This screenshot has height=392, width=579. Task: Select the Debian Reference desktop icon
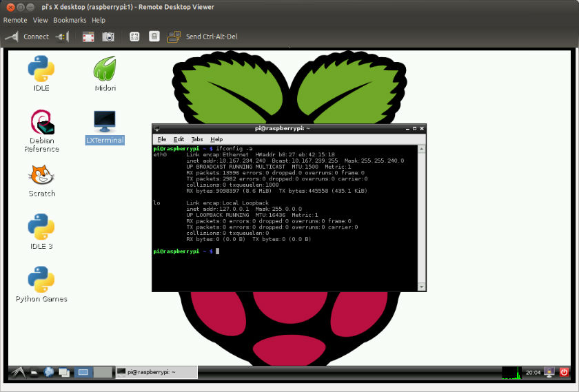click(x=42, y=131)
